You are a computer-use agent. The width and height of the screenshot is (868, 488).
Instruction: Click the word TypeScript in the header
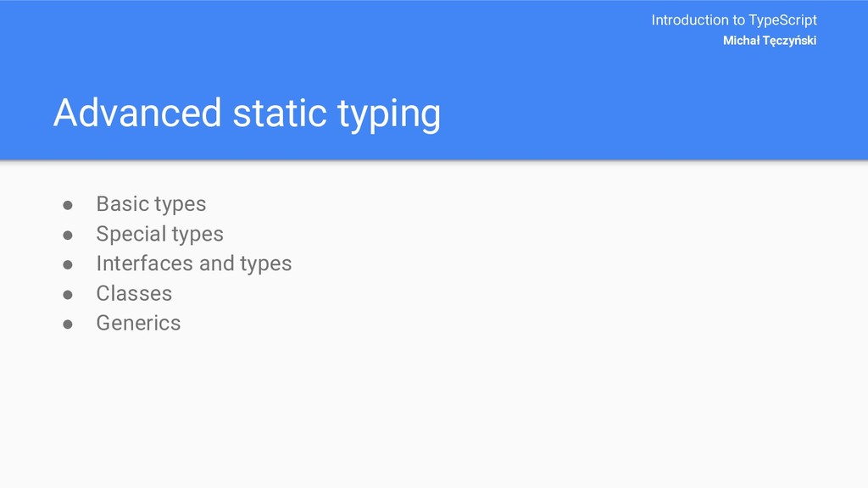[x=782, y=20]
